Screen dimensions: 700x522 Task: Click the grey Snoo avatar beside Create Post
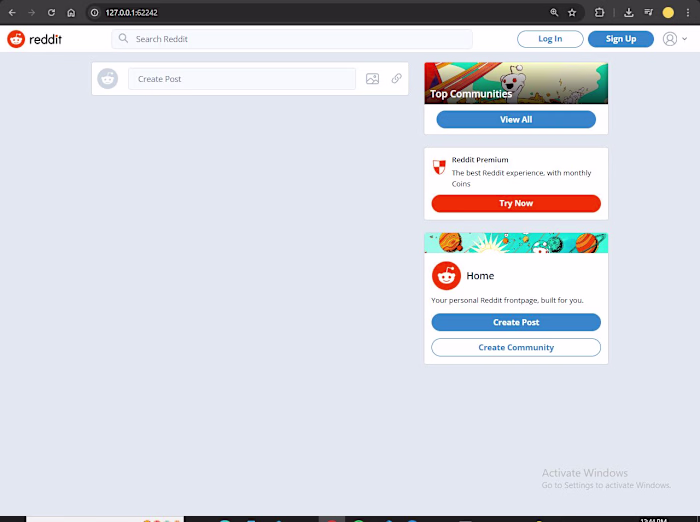point(108,79)
